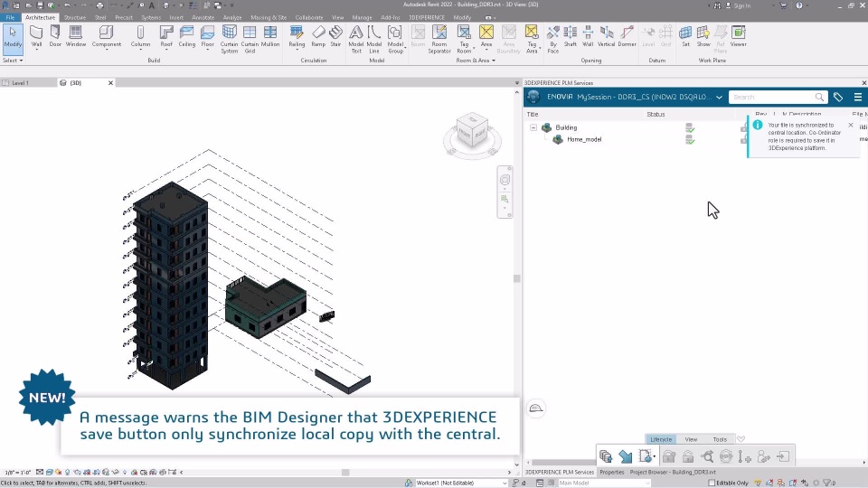Choose the Component tool
The height and width of the screenshot is (488, 868).
click(x=107, y=36)
